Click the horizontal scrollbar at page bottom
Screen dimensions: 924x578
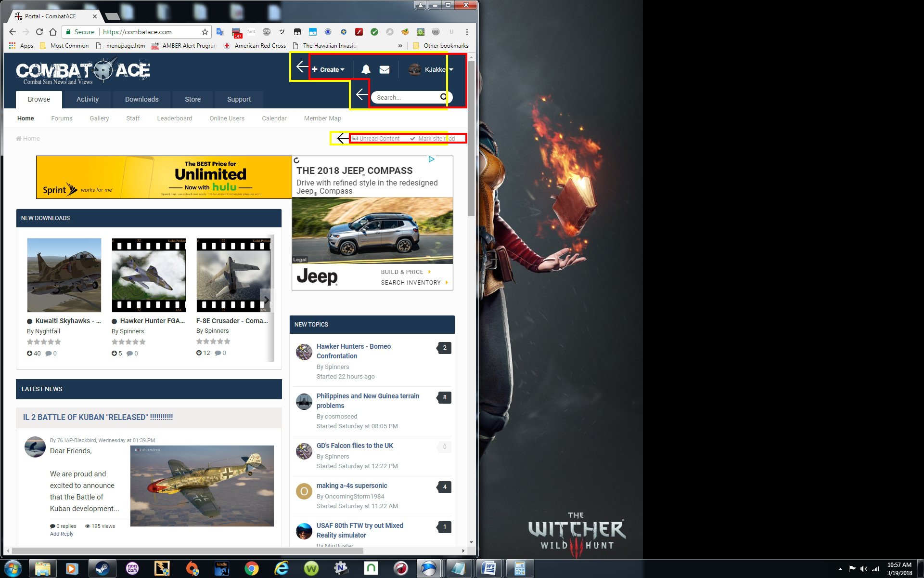click(188, 551)
